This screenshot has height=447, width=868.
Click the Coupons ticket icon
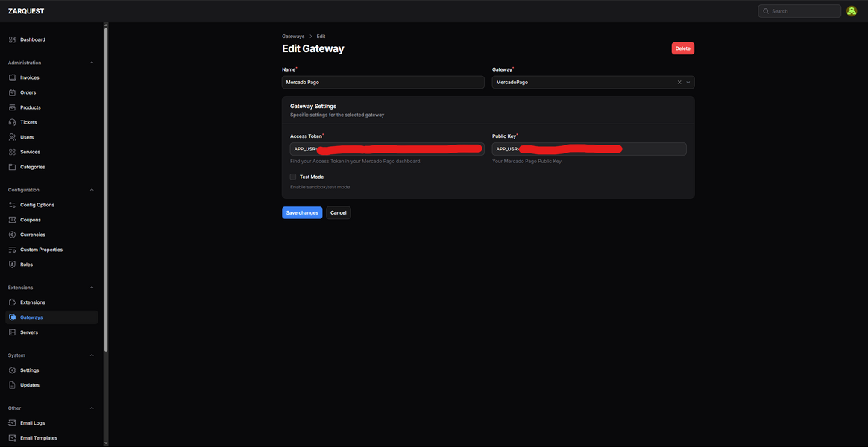[12, 220]
